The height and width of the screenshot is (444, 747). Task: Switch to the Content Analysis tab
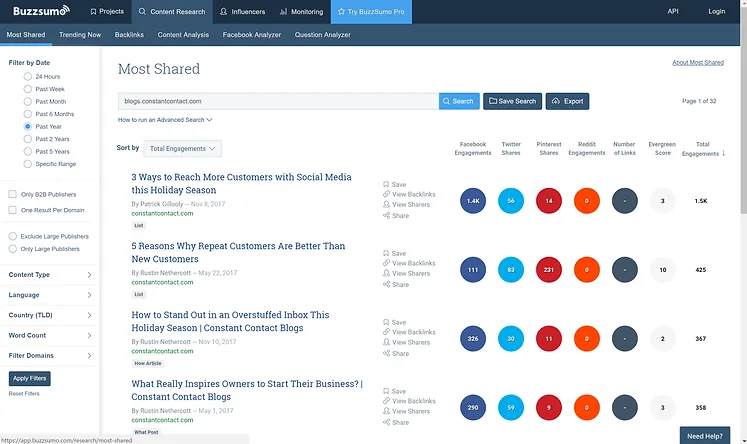pos(183,35)
